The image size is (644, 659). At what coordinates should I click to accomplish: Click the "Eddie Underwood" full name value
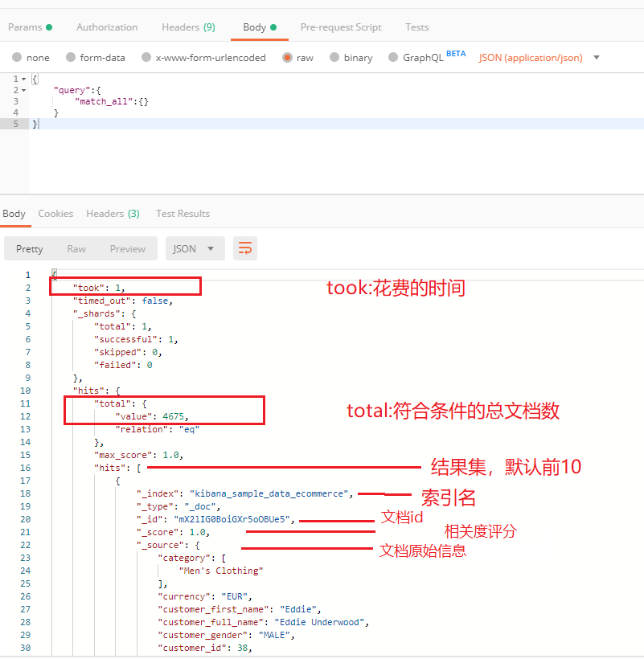(319, 623)
